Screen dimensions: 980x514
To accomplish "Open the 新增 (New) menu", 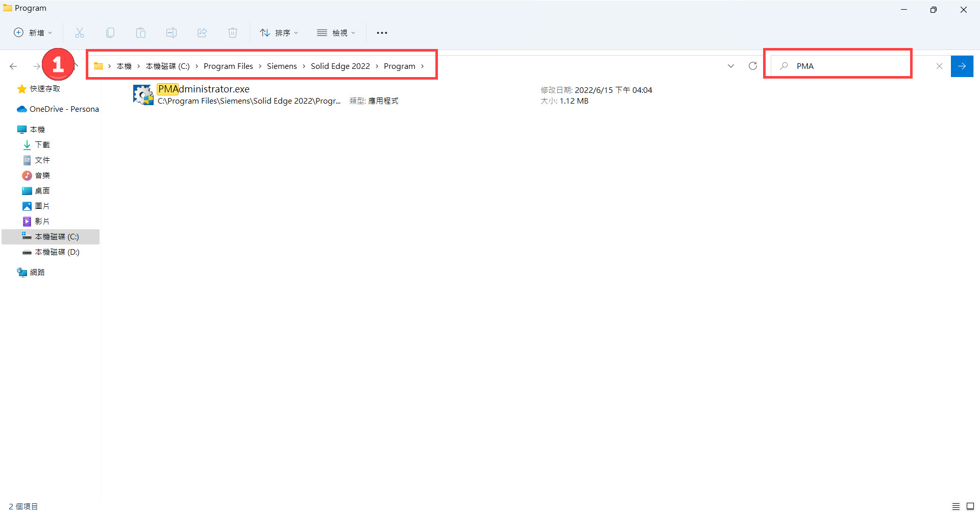I will (x=33, y=33).
